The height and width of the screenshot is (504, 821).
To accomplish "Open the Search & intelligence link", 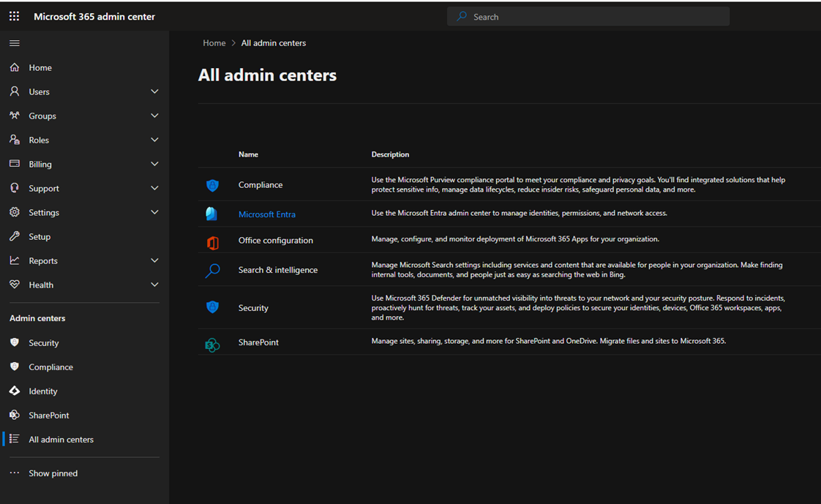I will (278, 269).
